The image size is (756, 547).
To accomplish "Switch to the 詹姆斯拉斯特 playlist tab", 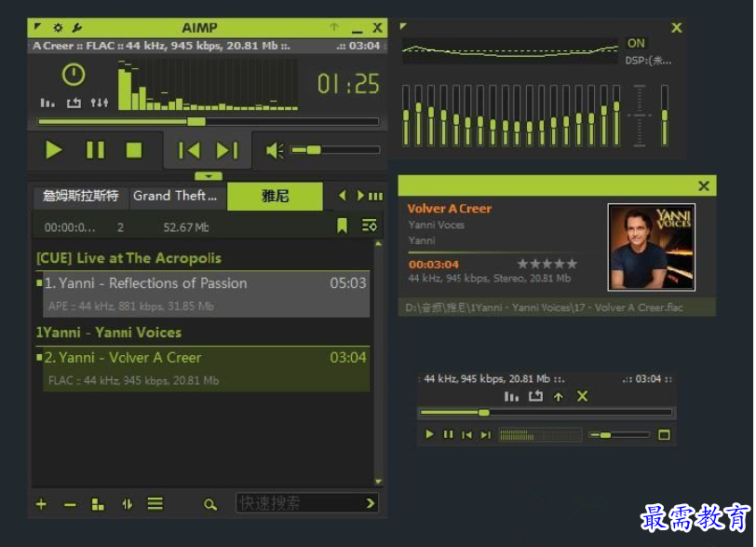I will point(80,196).
